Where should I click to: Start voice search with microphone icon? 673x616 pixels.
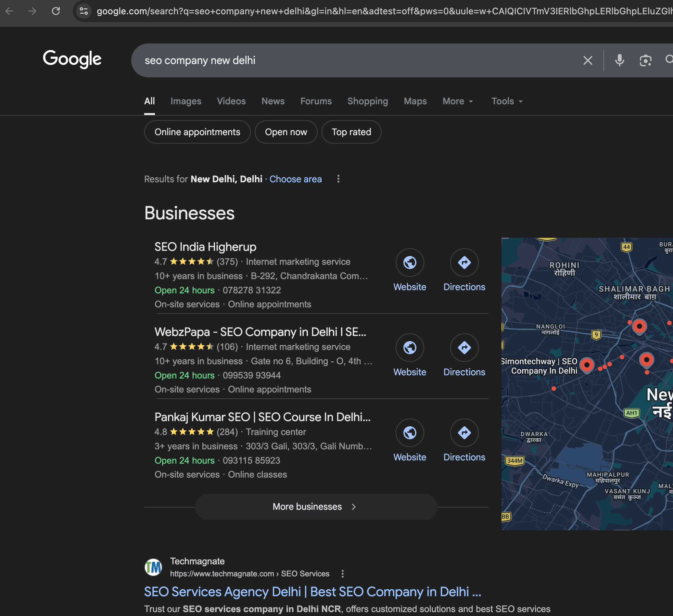(620, 60)
